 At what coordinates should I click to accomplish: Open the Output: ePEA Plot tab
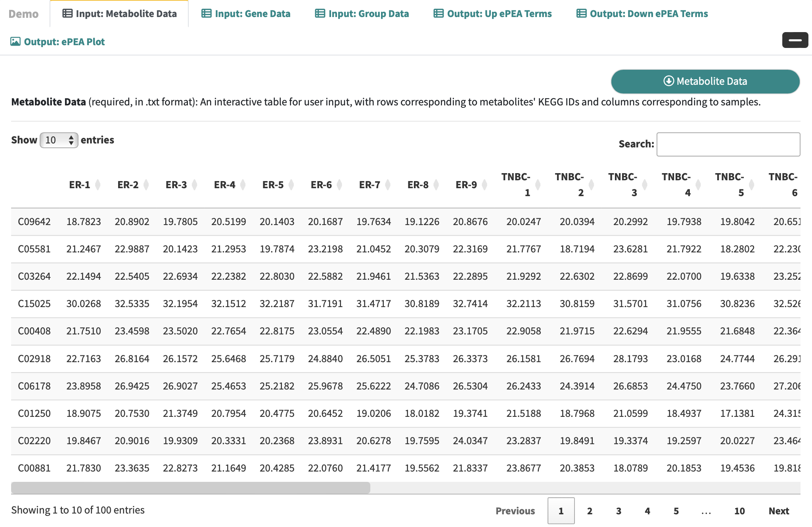pos(58,42)
